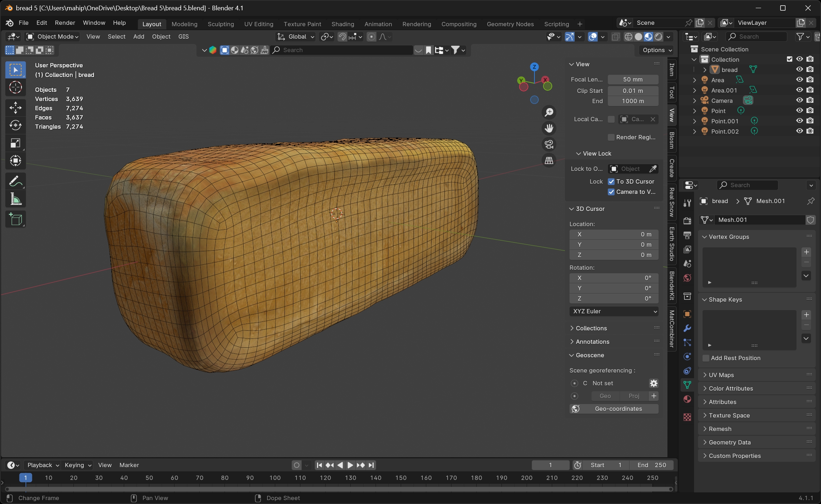Hide the Camera object in outliner
This screenshot has height=504, width=821.
(799, 100)
